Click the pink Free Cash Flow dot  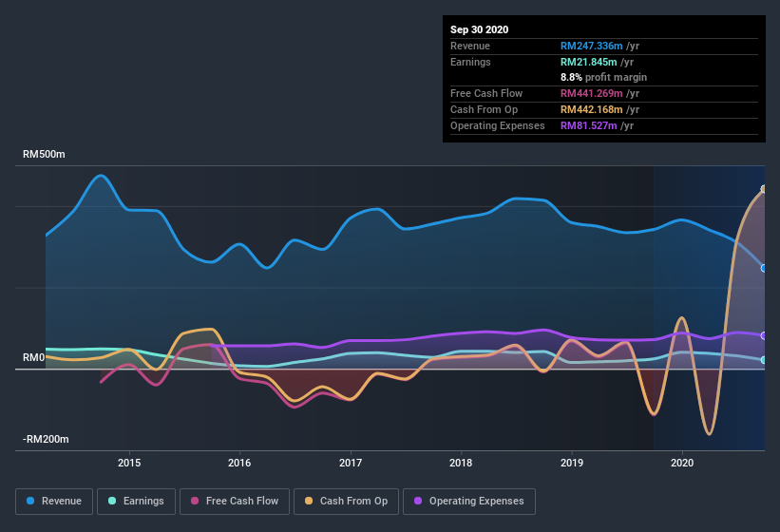coord(195,501)
